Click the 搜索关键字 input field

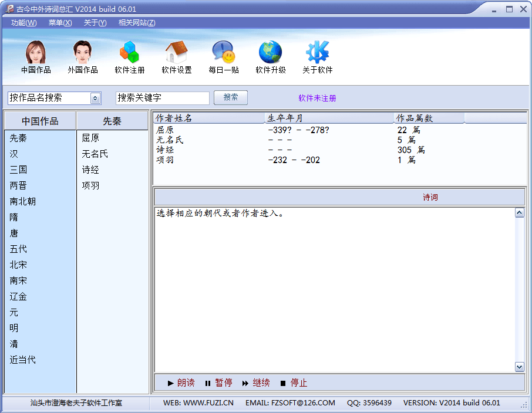[162, 98]
